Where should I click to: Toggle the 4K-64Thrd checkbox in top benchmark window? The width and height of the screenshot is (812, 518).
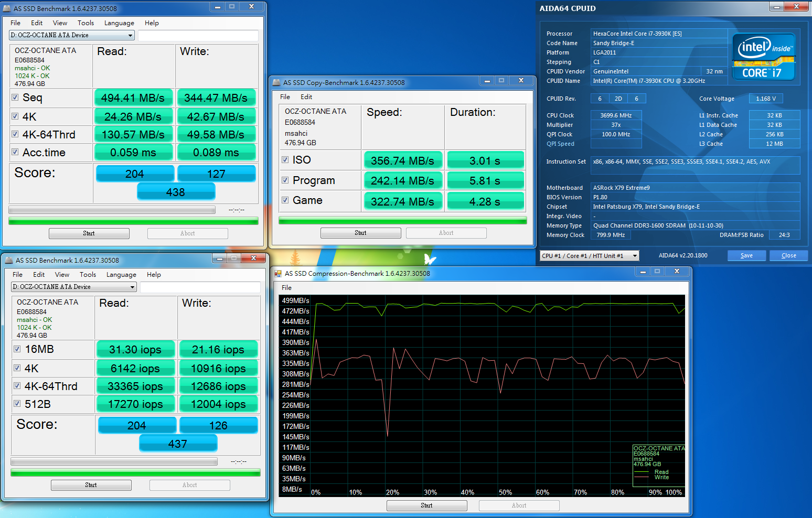tap(15, 134)
